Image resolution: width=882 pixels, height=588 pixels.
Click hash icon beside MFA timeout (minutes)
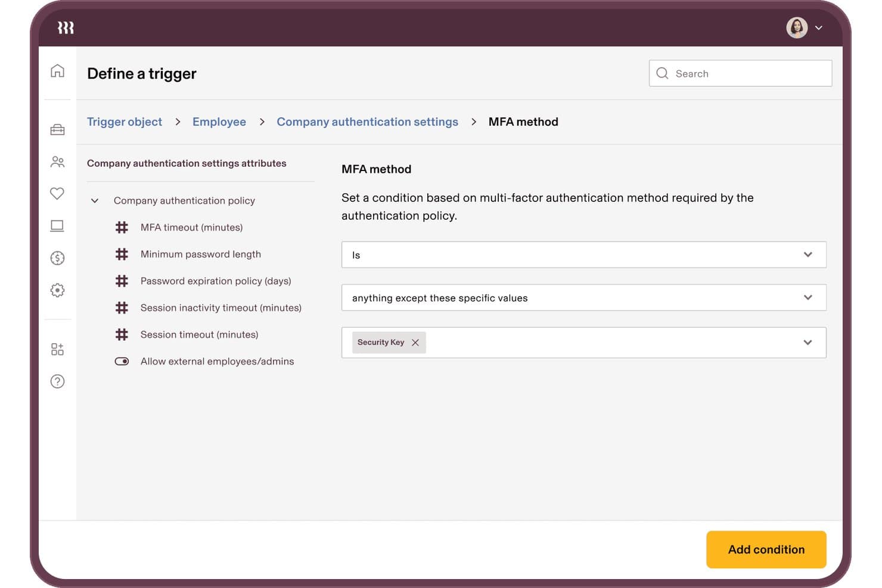122,228
